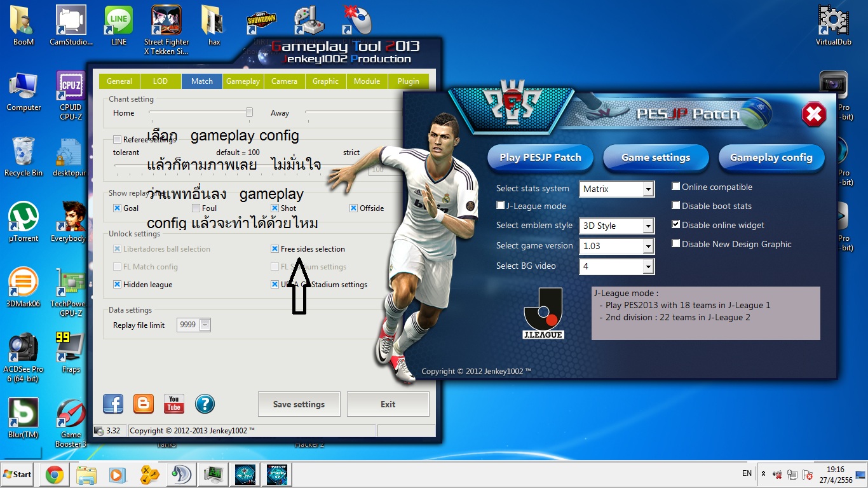Toggle the Free sides selection checkbox

pos(275,249)
